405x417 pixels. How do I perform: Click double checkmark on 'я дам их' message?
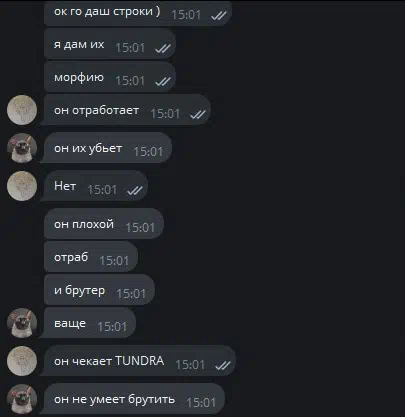tap(163, 49)
